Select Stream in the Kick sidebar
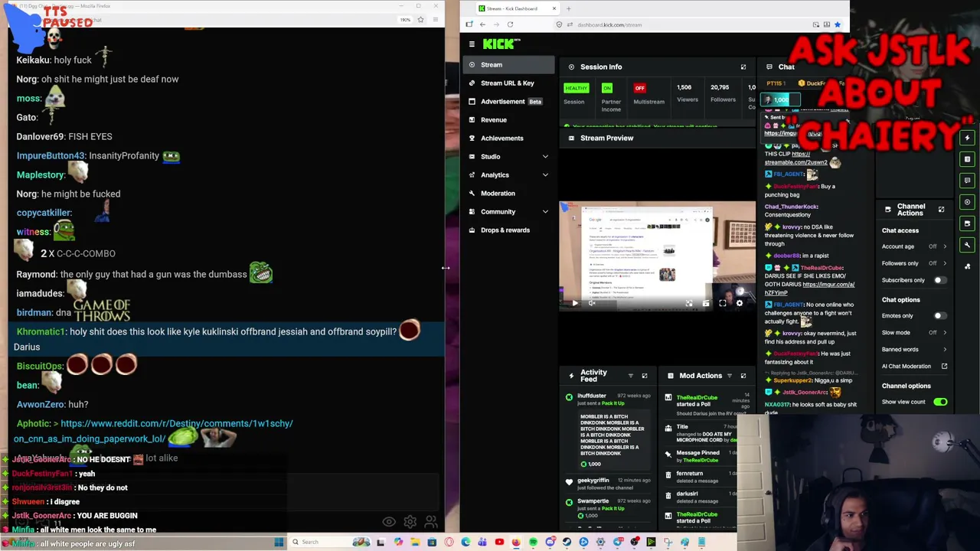This screenshot has width=980, height=551. click(x=509, y=65)
